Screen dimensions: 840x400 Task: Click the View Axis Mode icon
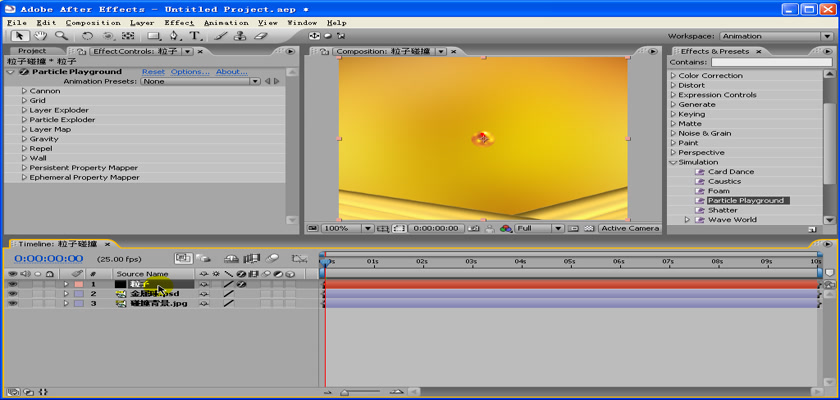pos(341,36)
